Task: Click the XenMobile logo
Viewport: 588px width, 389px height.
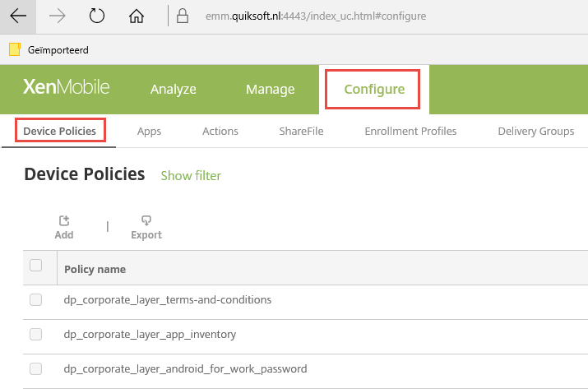Action: 66,88
